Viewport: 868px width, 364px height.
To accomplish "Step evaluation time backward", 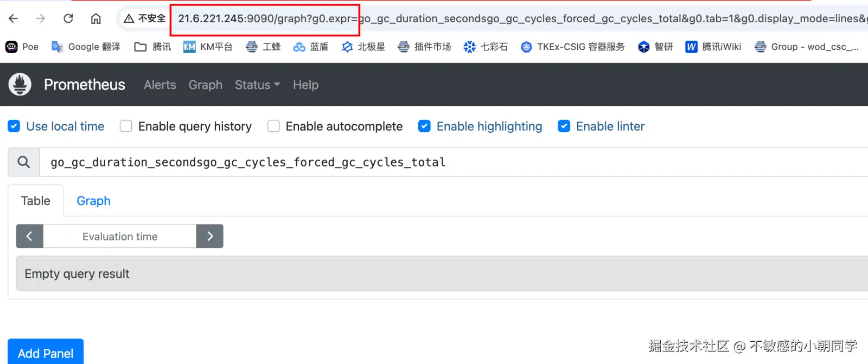I will tap(30, 237).
